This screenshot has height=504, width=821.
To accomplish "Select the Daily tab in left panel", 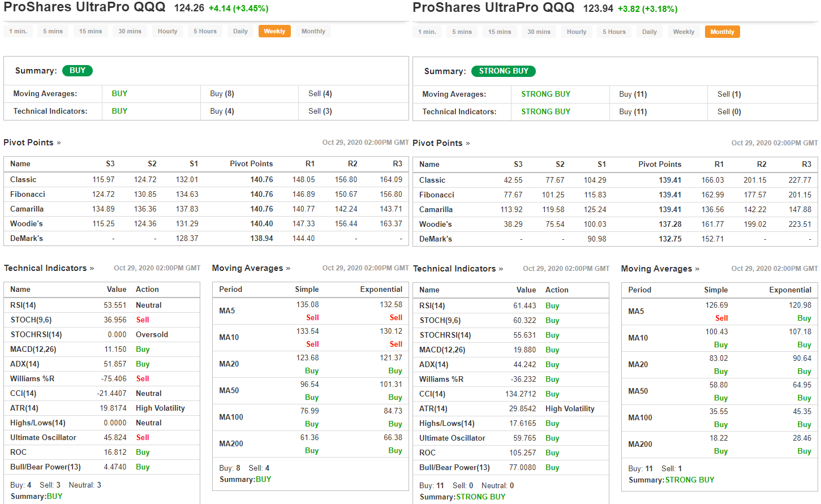I will pos(240,31).
